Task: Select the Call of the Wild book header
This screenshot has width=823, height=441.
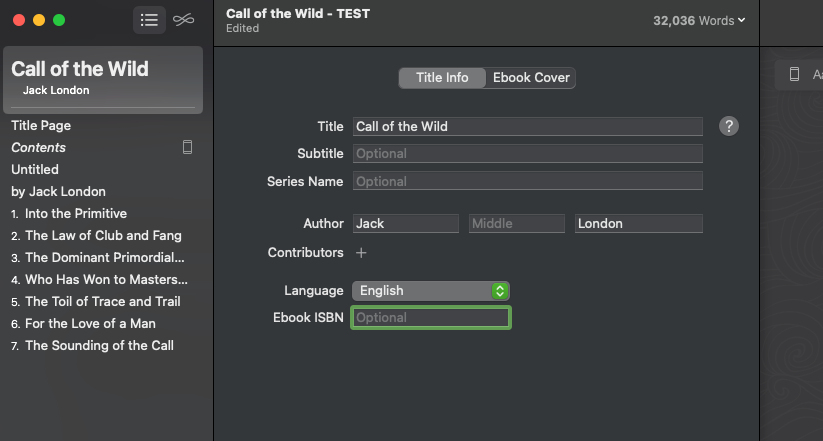Action: click(x=103, y=80)
